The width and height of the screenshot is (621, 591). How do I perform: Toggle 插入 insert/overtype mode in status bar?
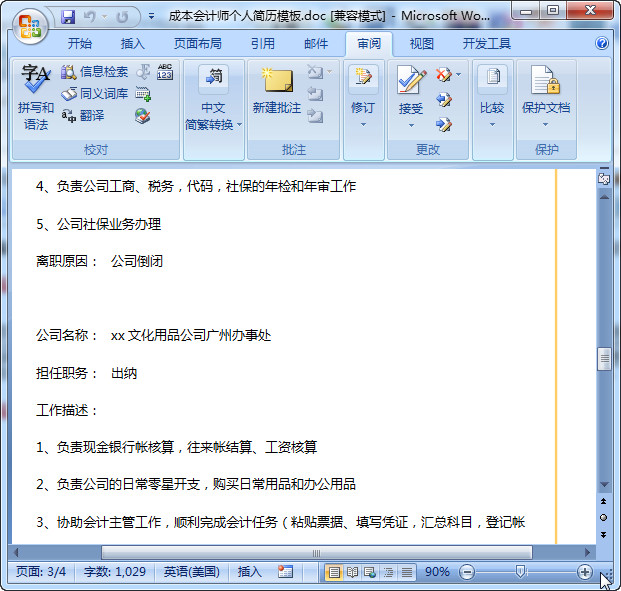coord(250,572)
